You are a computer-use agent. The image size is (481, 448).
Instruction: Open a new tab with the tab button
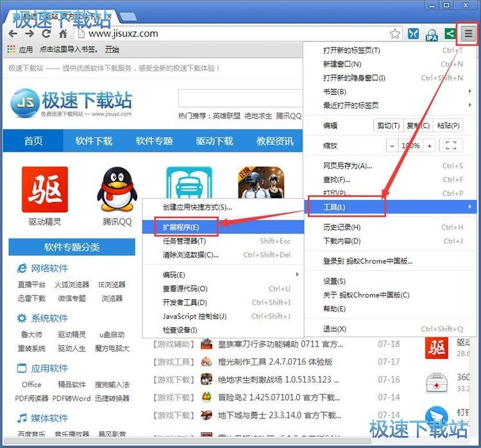(x=128, y=17)
